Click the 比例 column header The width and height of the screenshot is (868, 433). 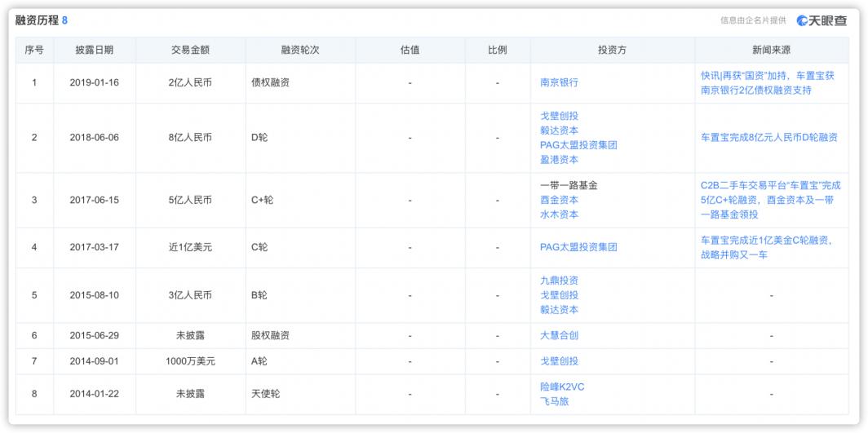[497, 50]
